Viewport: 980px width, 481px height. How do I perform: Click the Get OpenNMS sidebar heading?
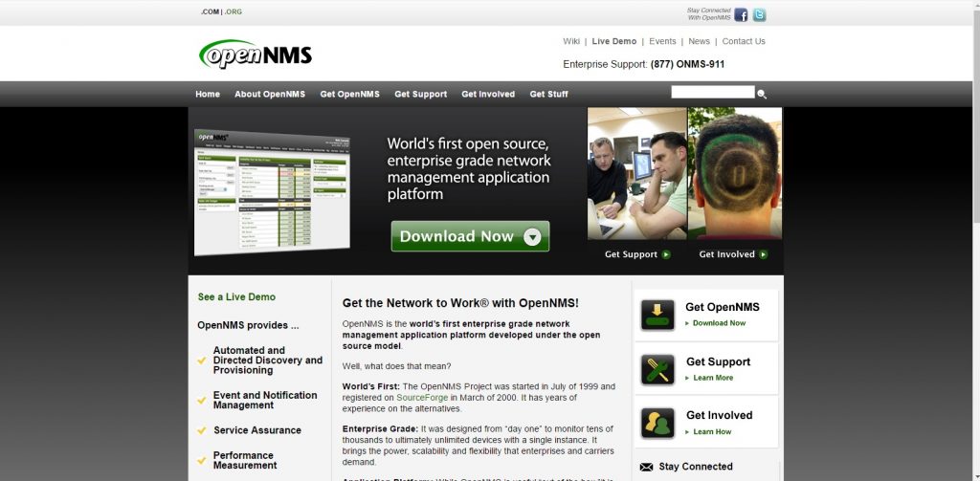723,307
